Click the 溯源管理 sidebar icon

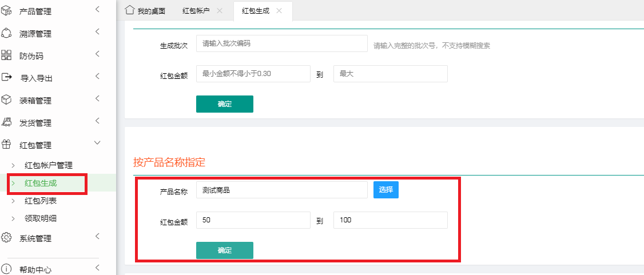point(7,33)
